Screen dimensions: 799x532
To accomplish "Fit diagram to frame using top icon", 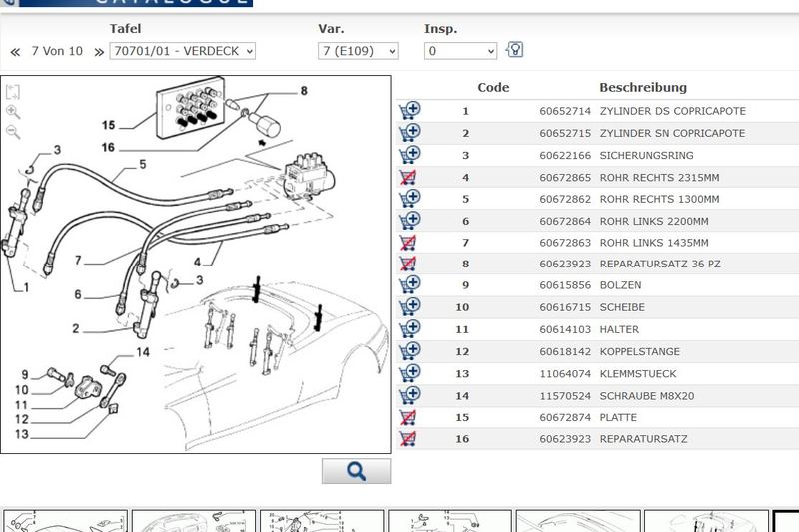I will 13,92.
